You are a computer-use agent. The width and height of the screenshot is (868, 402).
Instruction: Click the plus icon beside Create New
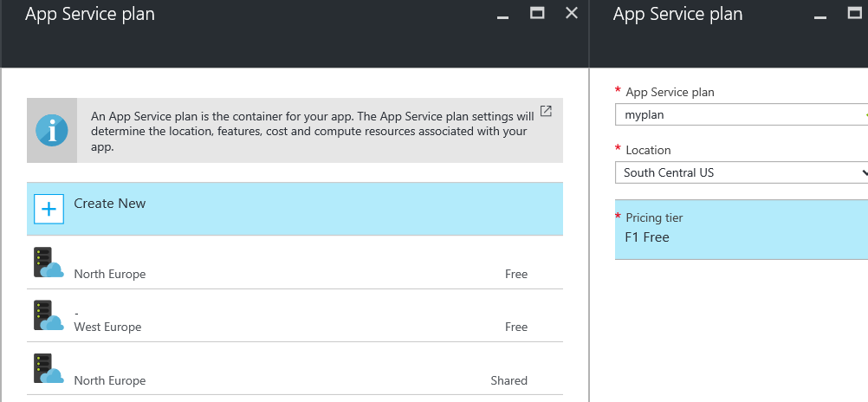49,209
